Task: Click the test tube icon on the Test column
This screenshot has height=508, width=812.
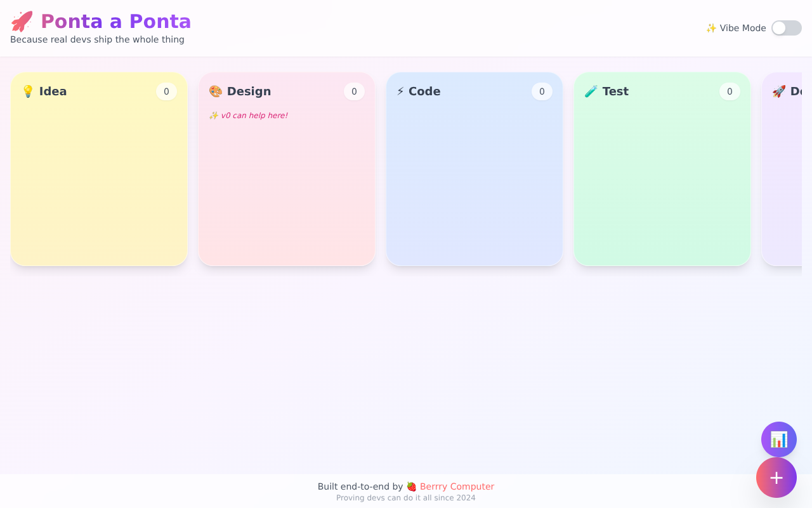Action: coord(591,91)
